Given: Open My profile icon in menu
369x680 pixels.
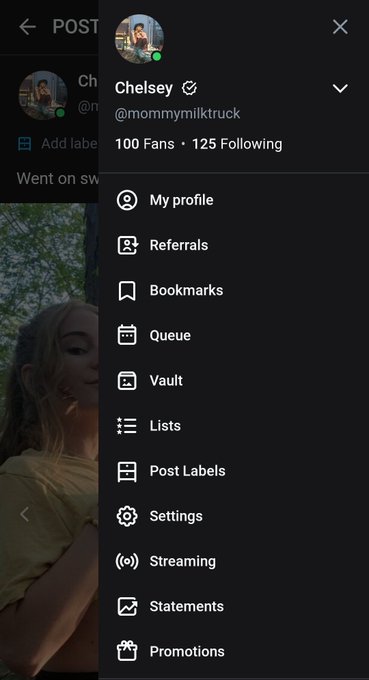Looking at the screenshot, I should pyautogui.click(x=127, y=200).
